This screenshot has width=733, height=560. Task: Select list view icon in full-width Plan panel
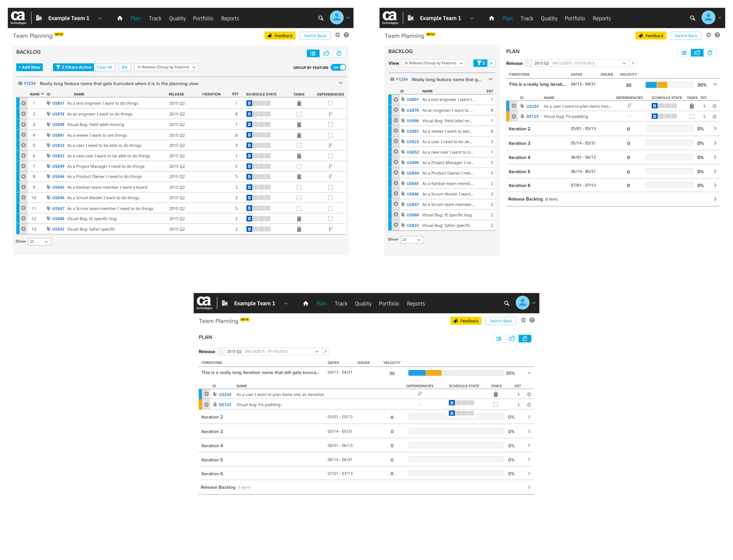[x=499, y=339]
